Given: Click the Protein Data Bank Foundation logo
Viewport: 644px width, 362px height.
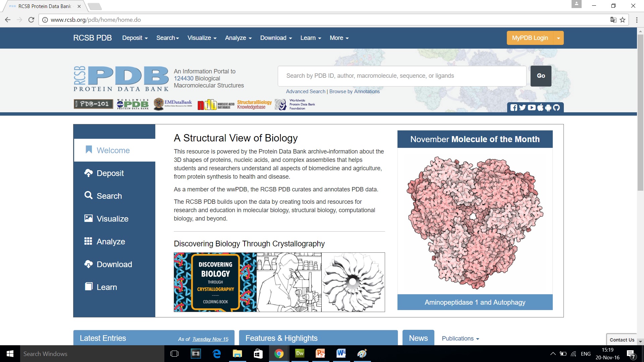Looking at the screenshot, I should [x=295, y=105].
